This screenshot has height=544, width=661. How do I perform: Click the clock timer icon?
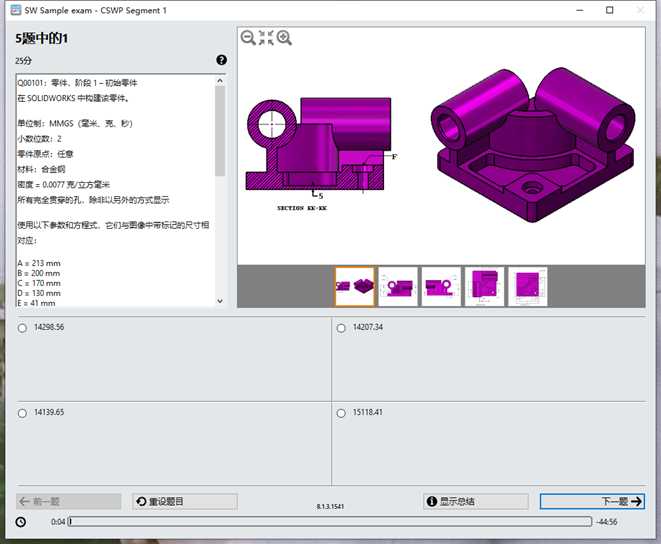point(21,521)
